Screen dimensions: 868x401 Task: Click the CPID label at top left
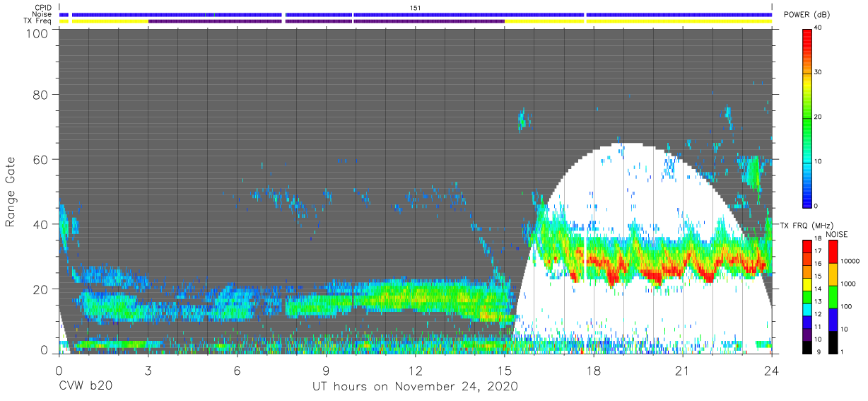pyautogui.click(x=42, y=7)
